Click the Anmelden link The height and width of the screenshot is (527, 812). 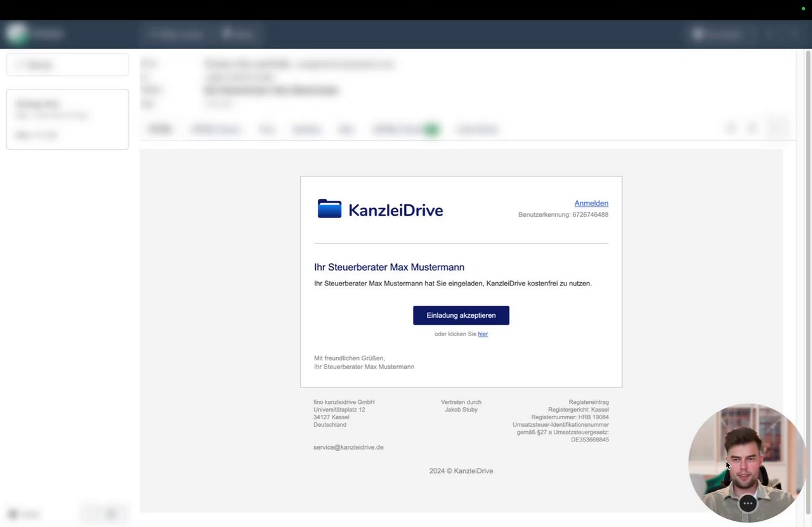(x=591, y=204)
